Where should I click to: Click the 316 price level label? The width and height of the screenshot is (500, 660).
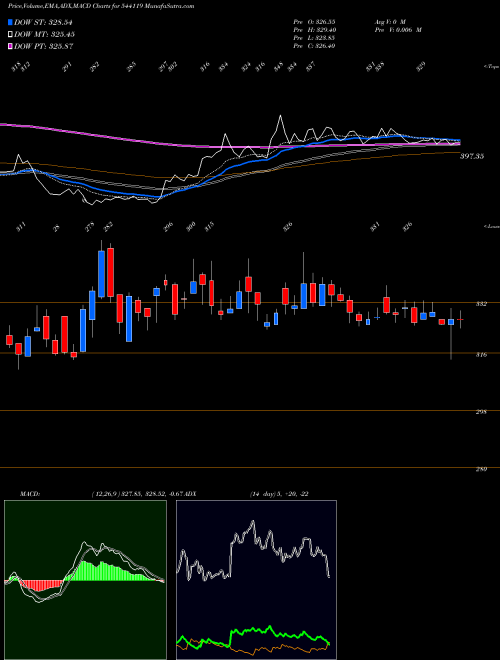(482, 355)
